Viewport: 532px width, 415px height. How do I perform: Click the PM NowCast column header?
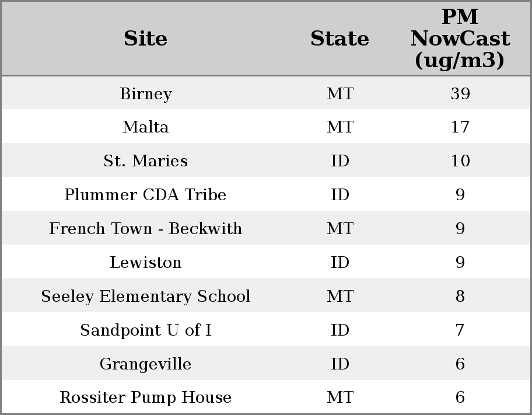click(460, 39)
